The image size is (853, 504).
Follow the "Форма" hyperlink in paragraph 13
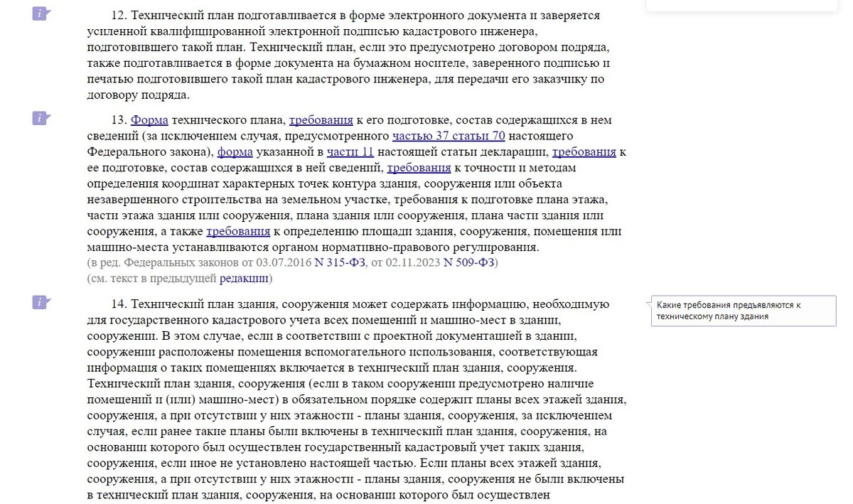tap(150, 119)
